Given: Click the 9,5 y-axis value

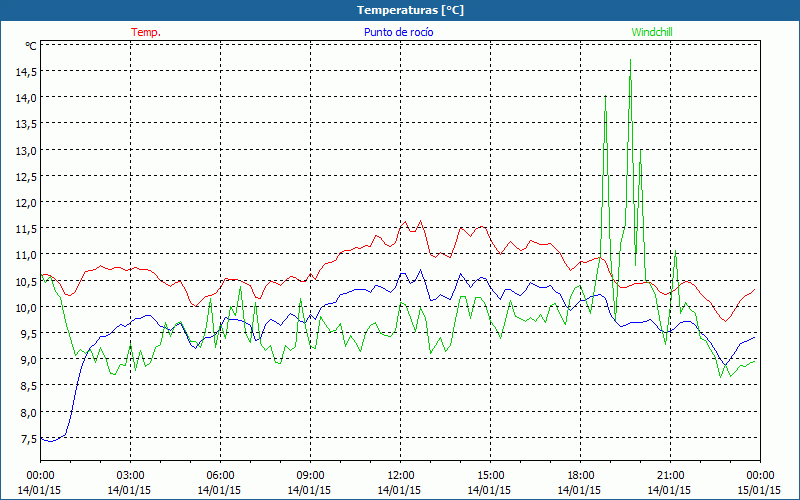Looking at the screenshot, I should (x=29, y=334).
